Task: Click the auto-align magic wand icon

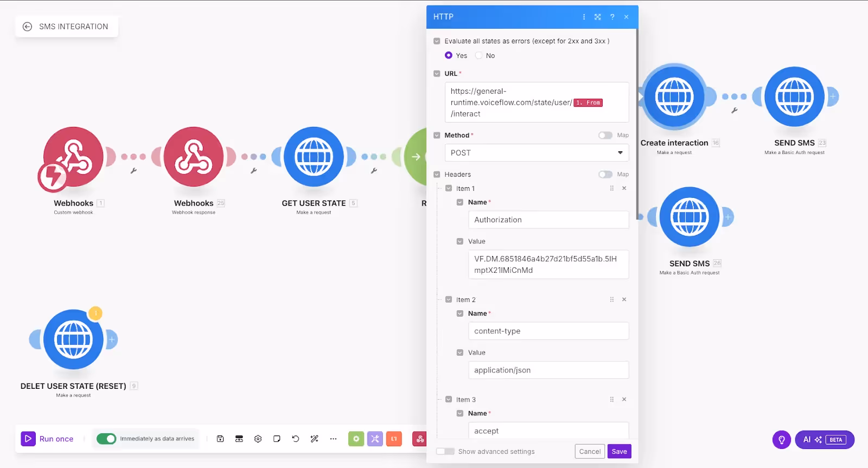Action: coord(314,439)
